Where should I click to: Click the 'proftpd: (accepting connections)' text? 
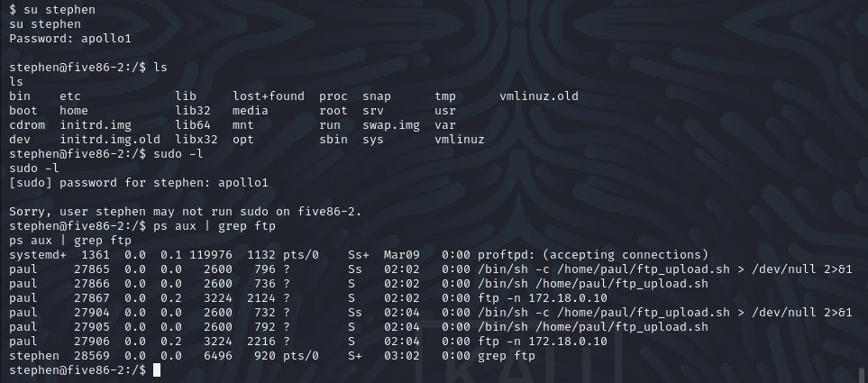[x=593, y=255]
